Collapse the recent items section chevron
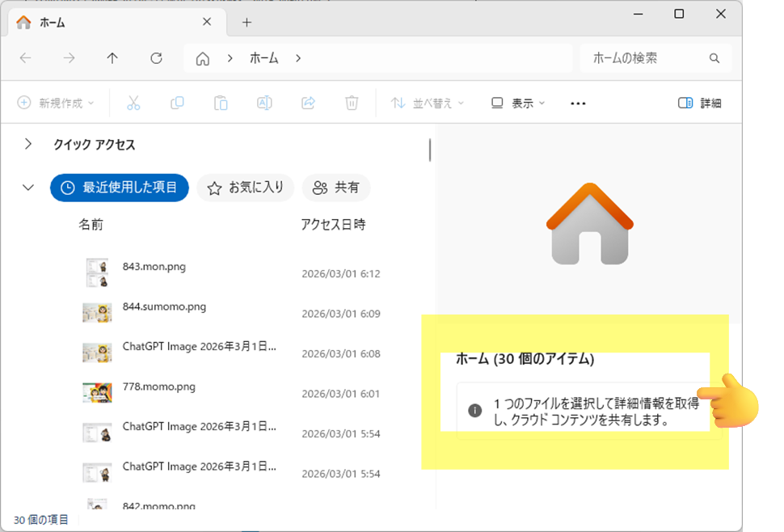The width and height of the screenshot is (784, 532). coord(28,187)
